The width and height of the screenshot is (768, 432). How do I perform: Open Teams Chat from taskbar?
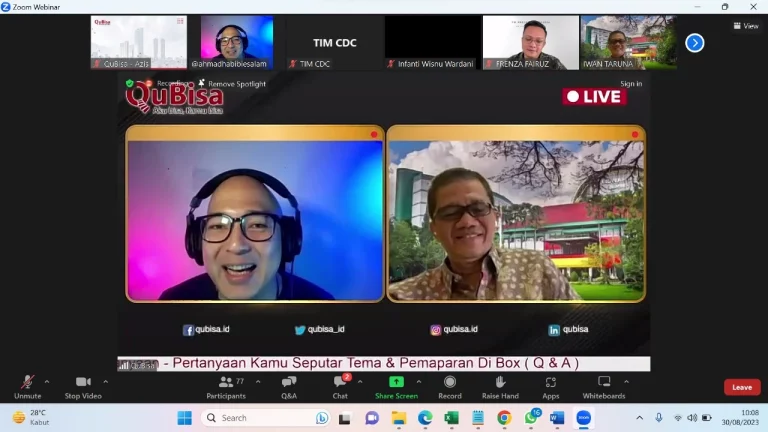tap(372, 418)
